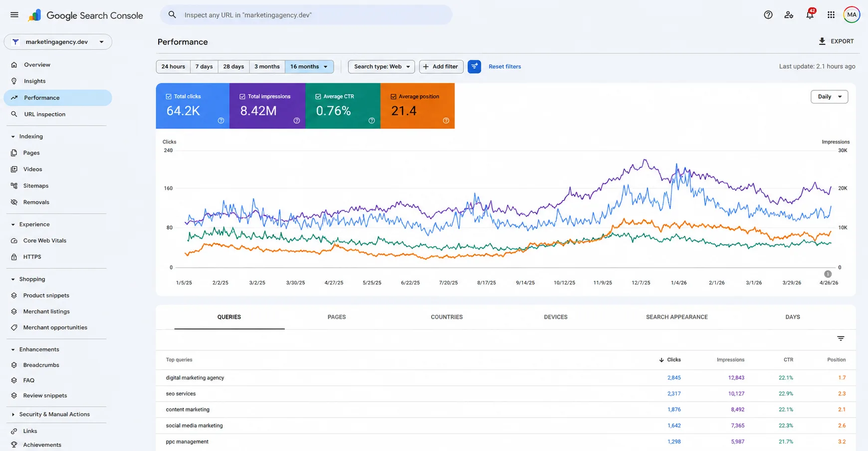The height and width of the screenshot is (451, 868).
Task: Open the Daily granularity dropdown
Action: point(830,97)
